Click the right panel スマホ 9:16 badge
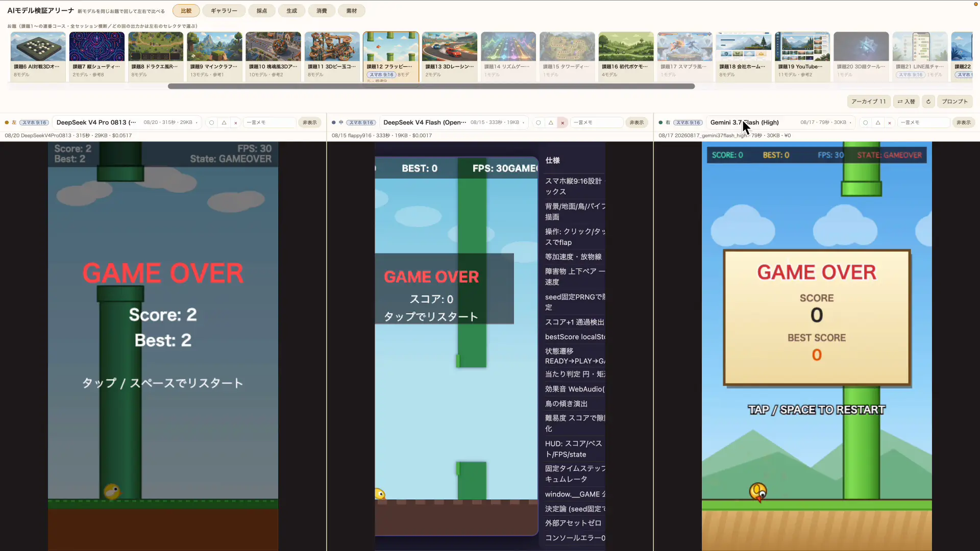Screen dimensions: 980x551 pos(688,122)
